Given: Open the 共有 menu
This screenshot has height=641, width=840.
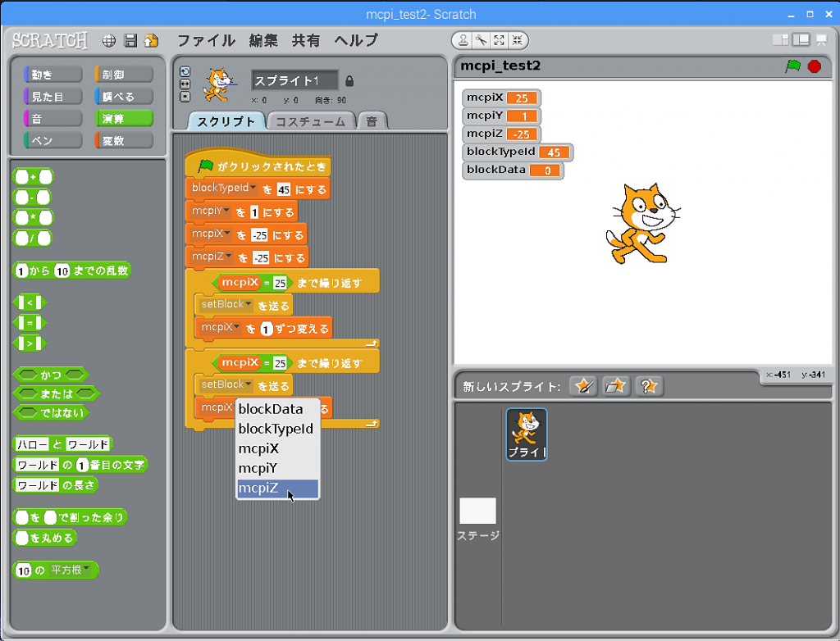Looking at the screenshot, I should coord(306,41).
